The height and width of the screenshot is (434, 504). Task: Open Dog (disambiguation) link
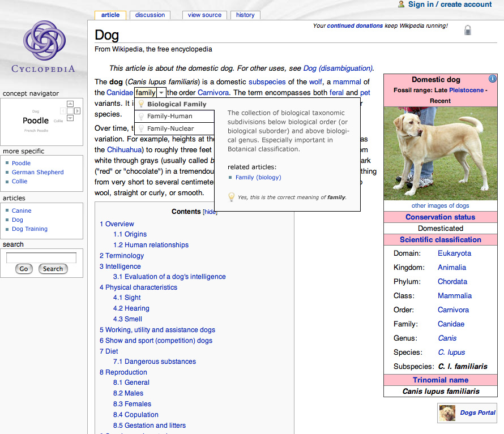(x=339, y=68)
